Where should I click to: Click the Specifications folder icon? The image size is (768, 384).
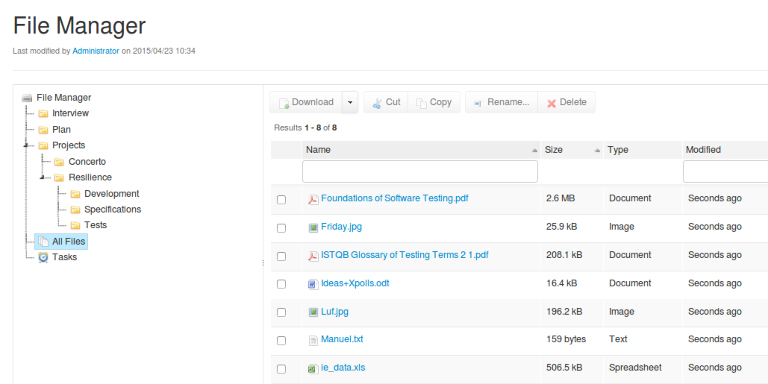click(75, 210)
